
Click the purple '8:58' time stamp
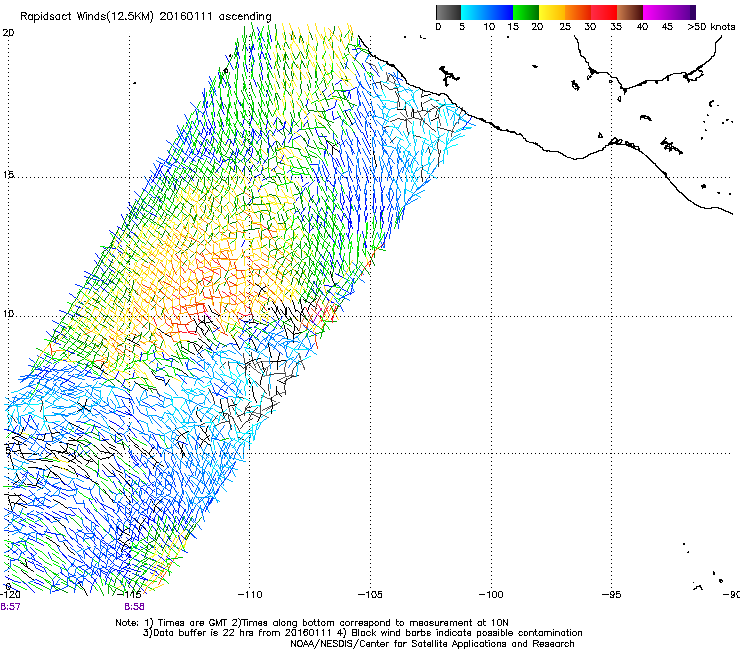pos(135,607)
